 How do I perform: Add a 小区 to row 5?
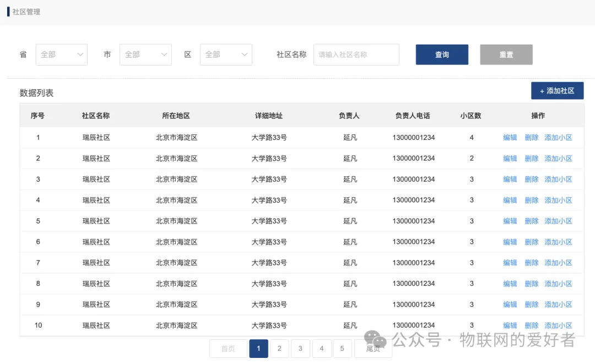click(558, 221)
